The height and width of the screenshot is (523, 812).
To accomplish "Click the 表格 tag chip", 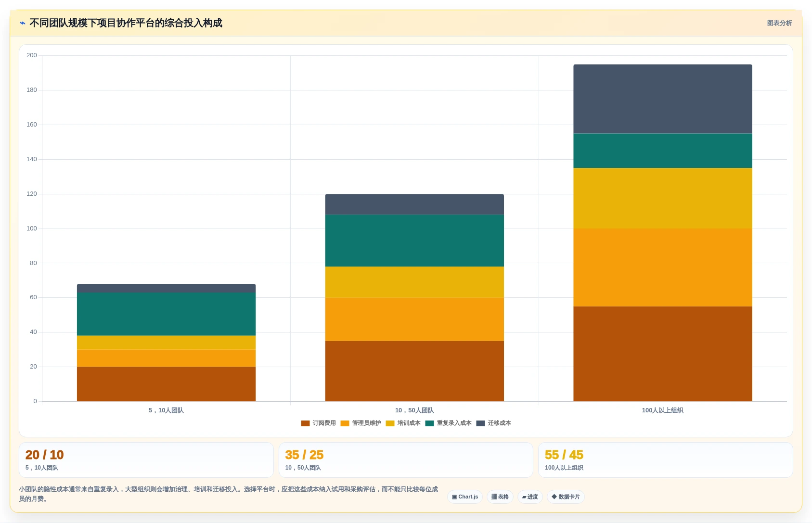I will click(x=500, y=497).
